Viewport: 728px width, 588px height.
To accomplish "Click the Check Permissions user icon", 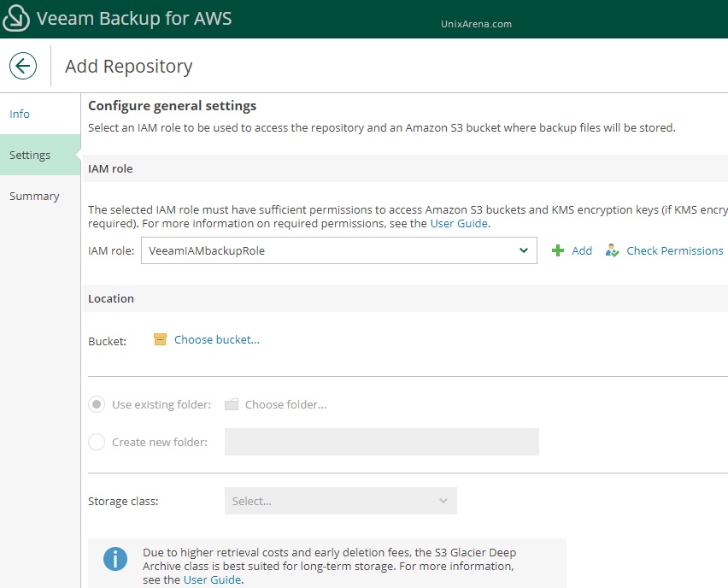I will point(612,250).
